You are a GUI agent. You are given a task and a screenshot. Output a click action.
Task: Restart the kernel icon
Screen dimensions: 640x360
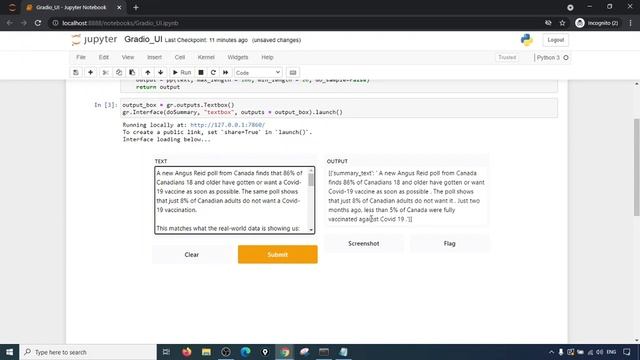[x=213, y=73]
